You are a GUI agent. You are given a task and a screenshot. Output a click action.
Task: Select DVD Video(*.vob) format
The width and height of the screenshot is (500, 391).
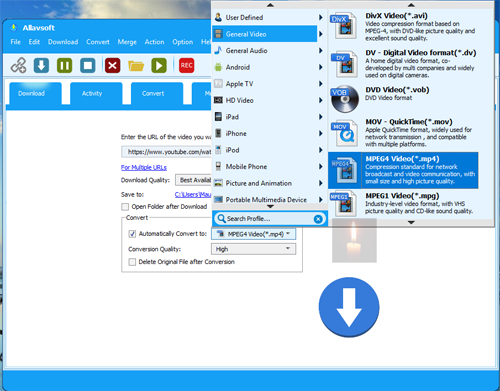[x=403, y=99]
